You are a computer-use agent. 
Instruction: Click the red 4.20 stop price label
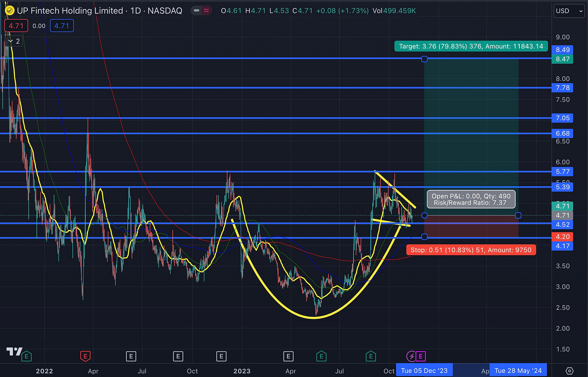[563, 237]
